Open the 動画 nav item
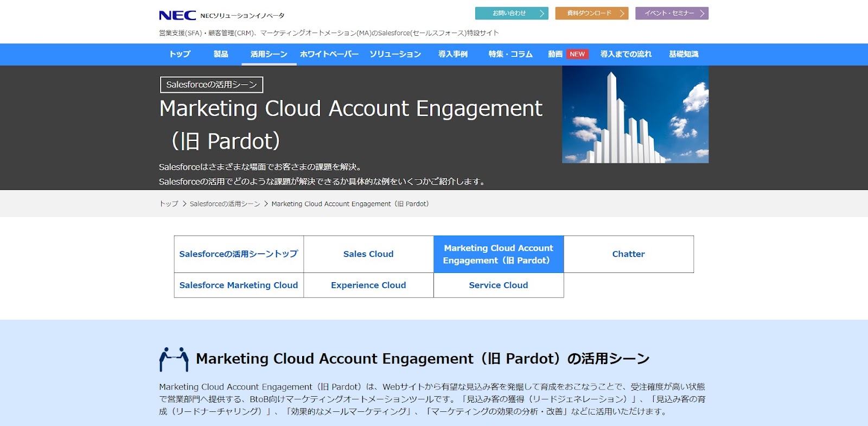868x426 pixels. click(555, 54)
